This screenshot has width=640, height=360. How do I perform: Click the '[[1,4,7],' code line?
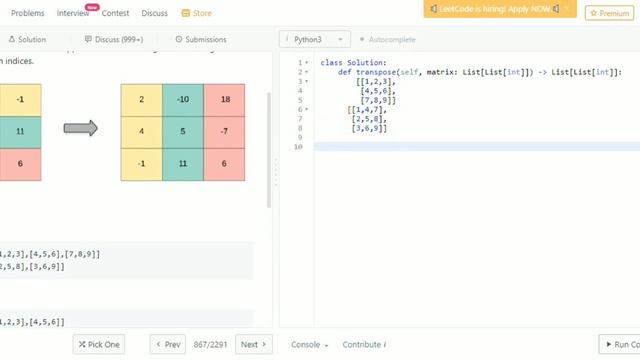[x=367, y=109]
